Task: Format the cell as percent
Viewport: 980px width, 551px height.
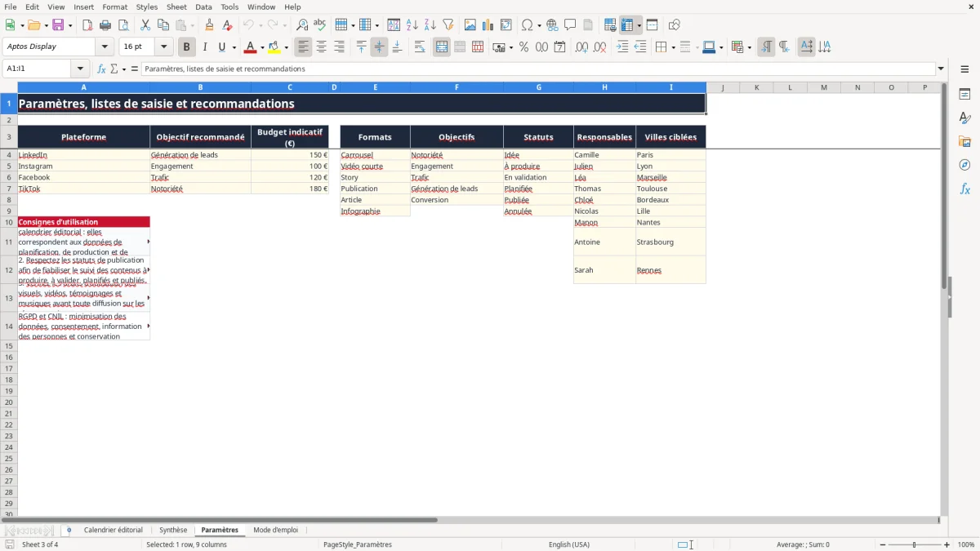Action: point(523,47)
